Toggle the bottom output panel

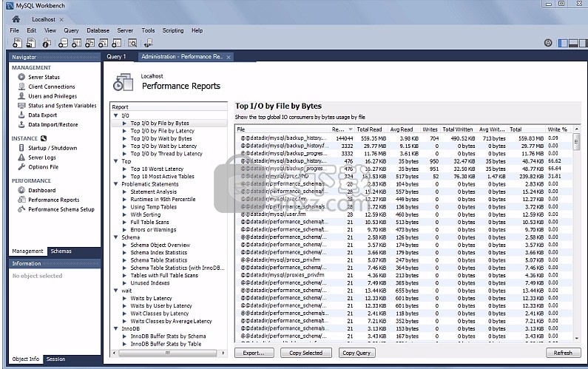point(573,43)
